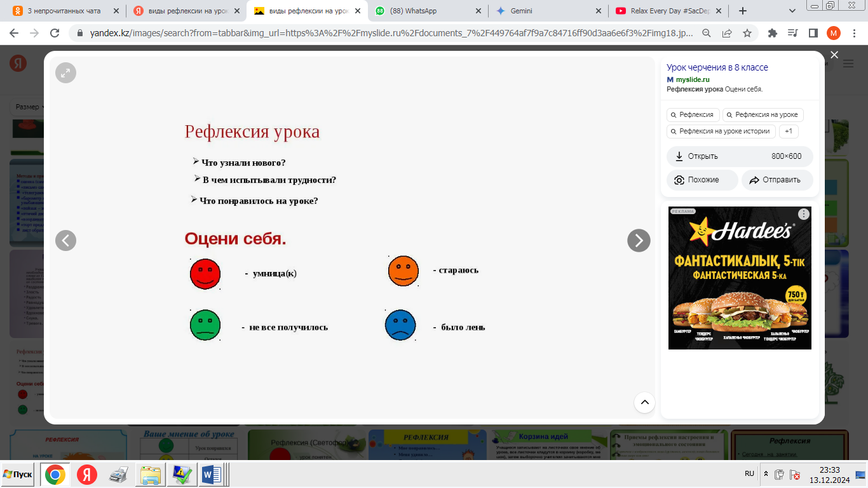Go to the previous image in the viewer
This screenshot has height=488, width=868.
coord(65,240)
